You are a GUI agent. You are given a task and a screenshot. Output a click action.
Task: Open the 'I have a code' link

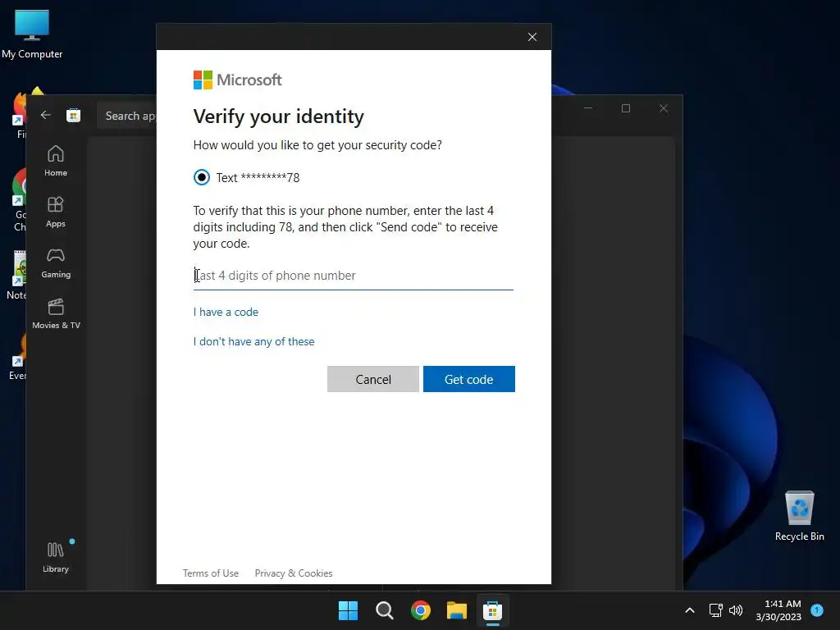click(226, 312)
